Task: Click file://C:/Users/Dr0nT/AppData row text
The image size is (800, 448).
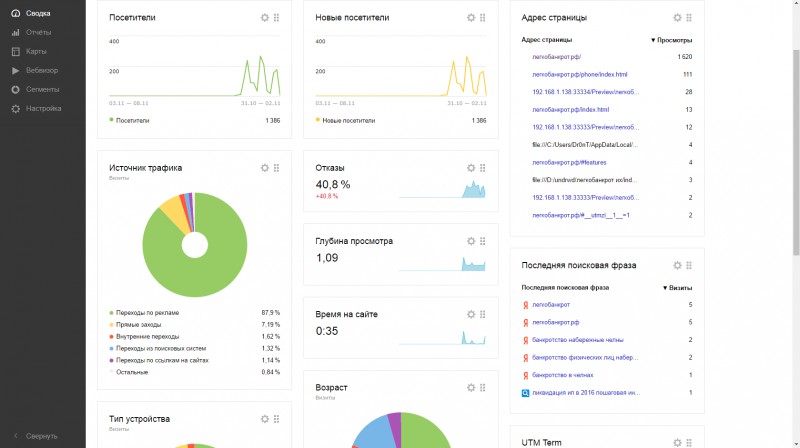Action: (585, 145)
